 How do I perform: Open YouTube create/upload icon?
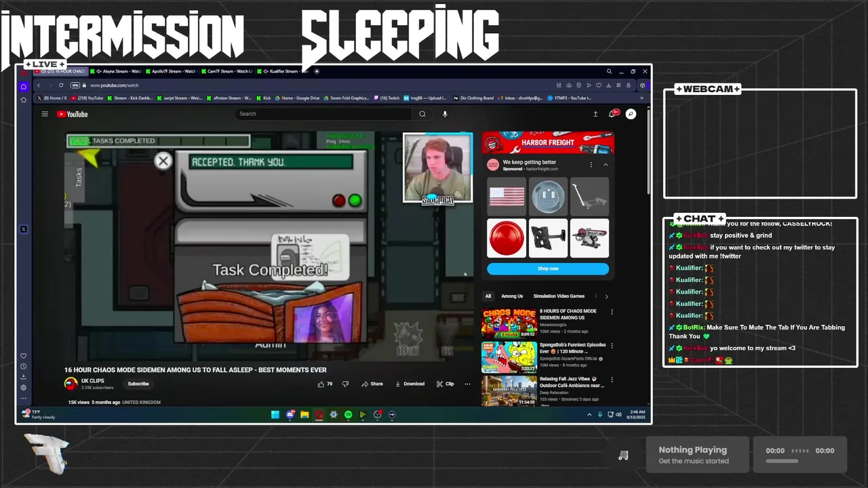click(595, 114)
